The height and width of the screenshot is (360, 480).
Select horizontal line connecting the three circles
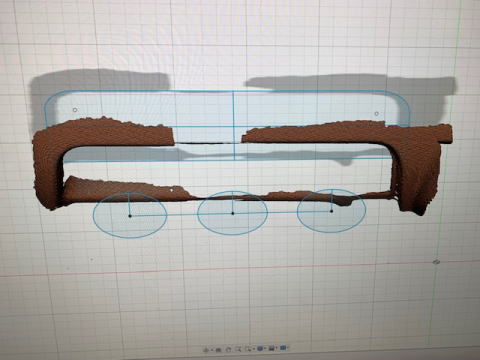point(231,214)
